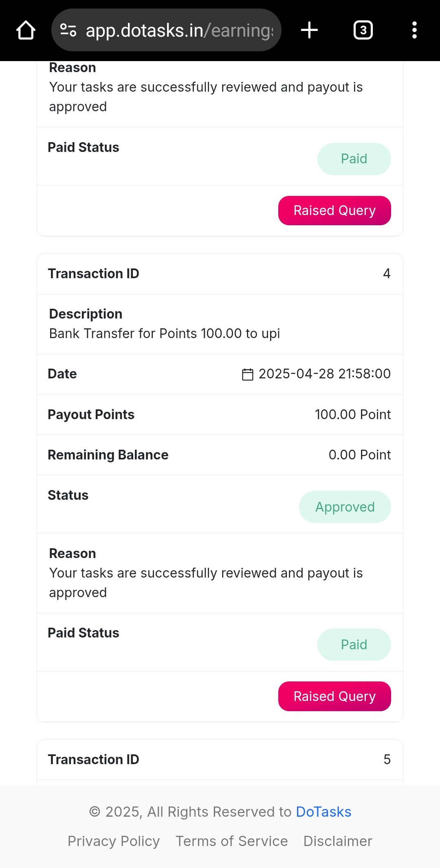
Task: Click Raised Query for transaction 4
Action: pyautogui.click(x=334, y=696)
